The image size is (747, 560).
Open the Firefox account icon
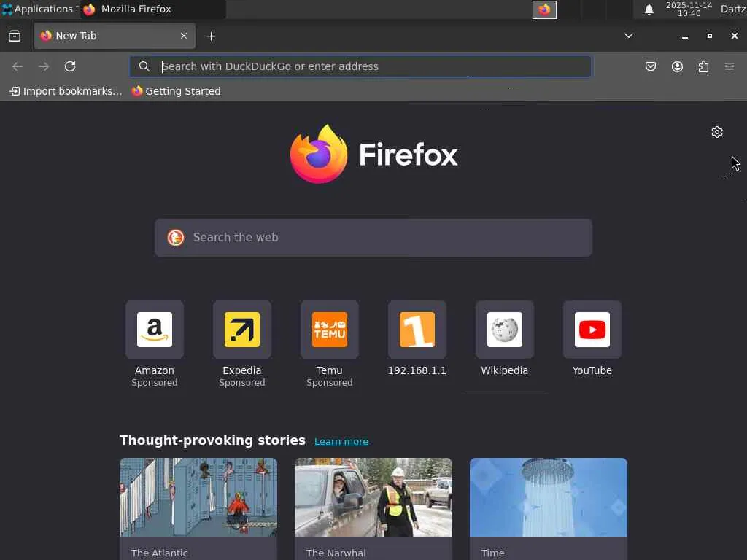click(x=677, y=66)
